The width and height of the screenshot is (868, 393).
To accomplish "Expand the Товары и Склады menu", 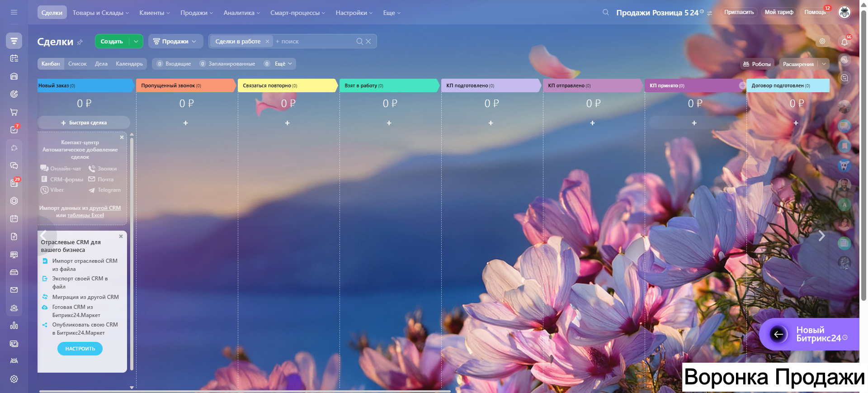I will pos(101,13).
